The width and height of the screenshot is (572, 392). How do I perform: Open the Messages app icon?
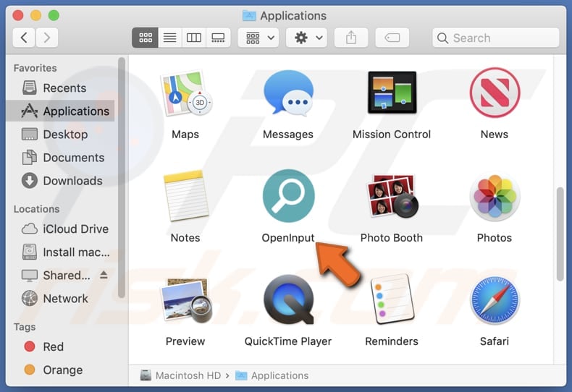[x=288, y=93]
